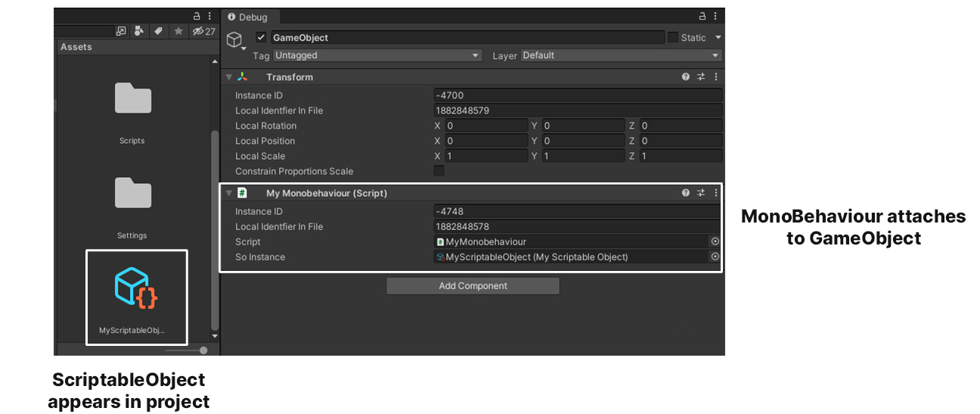Click Local Scale Y field
This screenshot has height=414, width=980.
tap(583, 156)
